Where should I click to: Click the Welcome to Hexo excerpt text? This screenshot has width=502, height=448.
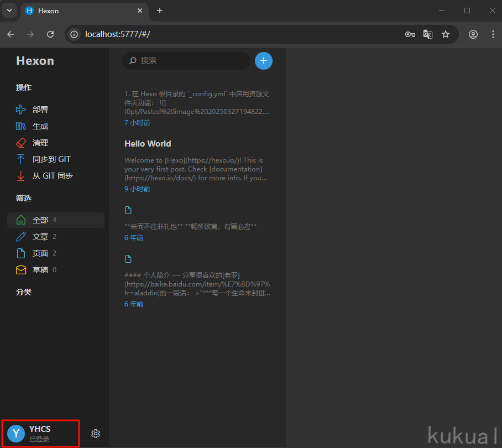pyautogui.click(x=196, y=169)
